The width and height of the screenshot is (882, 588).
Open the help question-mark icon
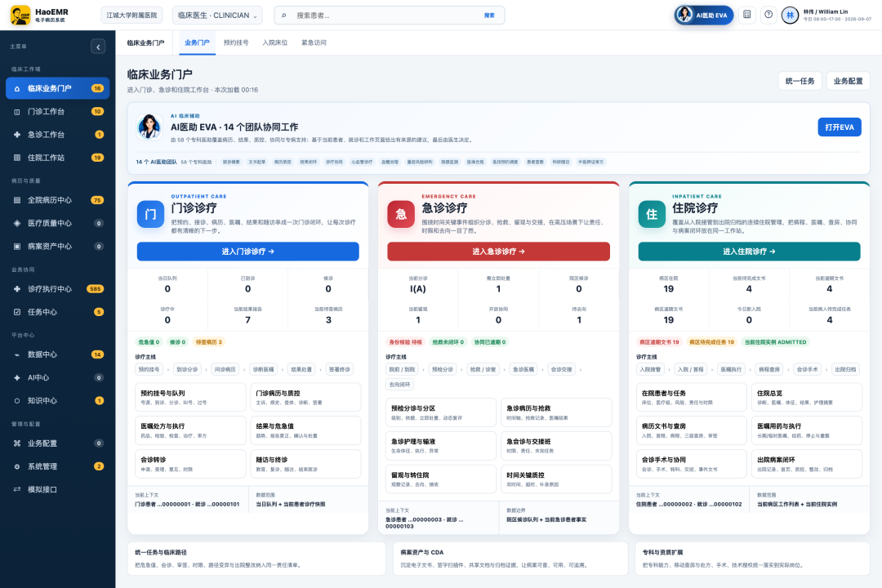pyautogui.click(x=768, y=15)
